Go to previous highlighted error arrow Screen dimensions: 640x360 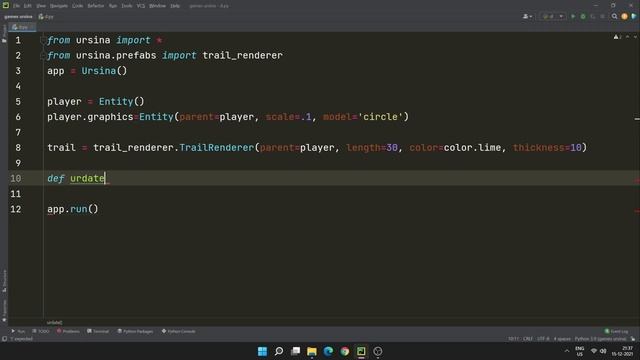[x=628, y=37]
